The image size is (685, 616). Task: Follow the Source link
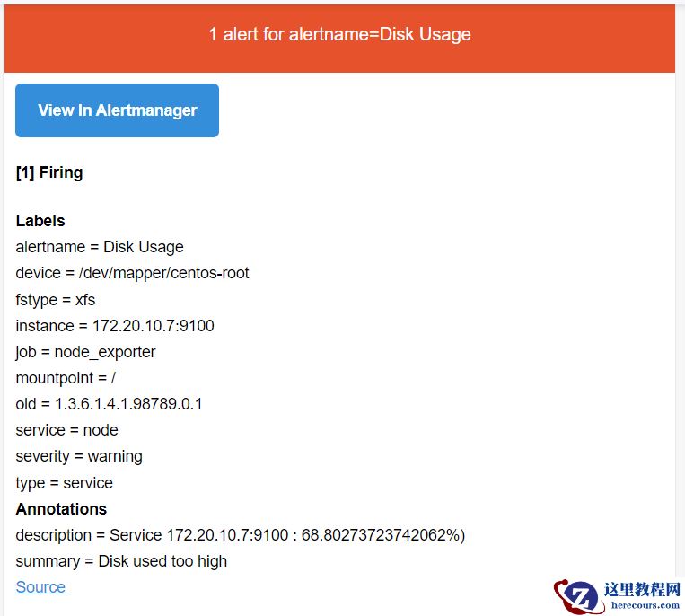(x=40, y=586)
